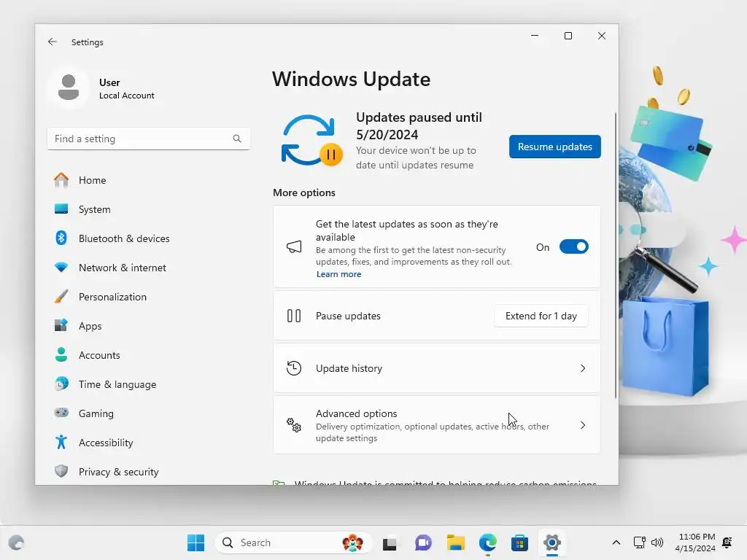The height and width of the screenshot is (560, 747).
Task: Click the Apps icon in sidebar
Action: [x=61, y=325]
